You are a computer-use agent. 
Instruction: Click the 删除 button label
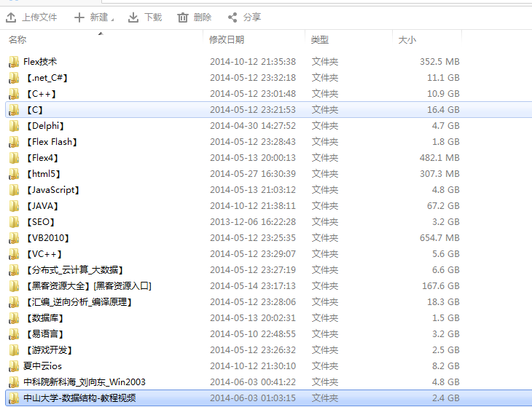point(203,17)
